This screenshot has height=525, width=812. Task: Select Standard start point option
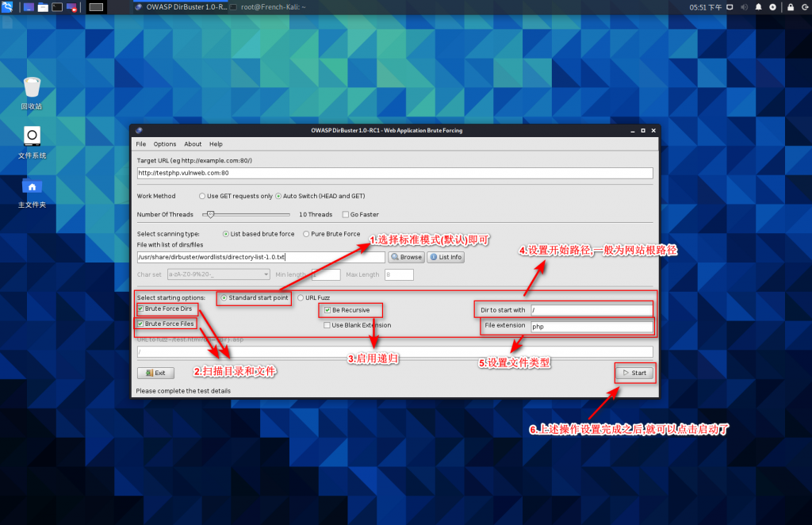255,297
